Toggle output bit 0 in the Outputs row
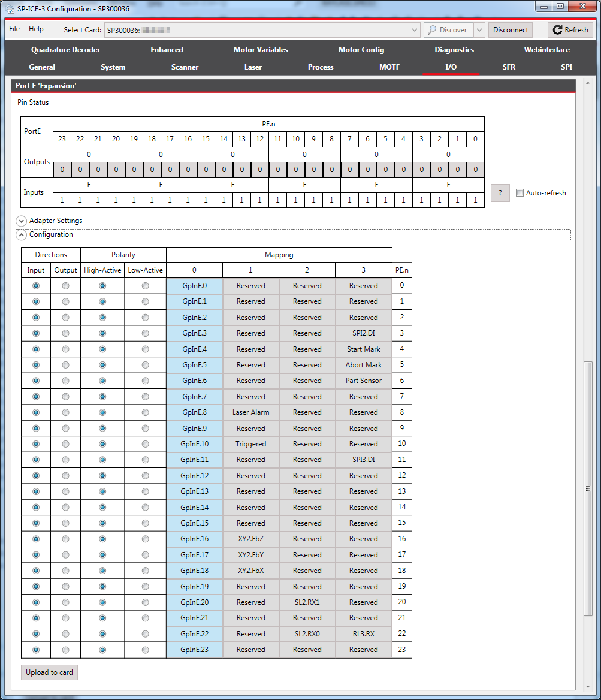Viewport: 601px width, 700px height. 476,169
